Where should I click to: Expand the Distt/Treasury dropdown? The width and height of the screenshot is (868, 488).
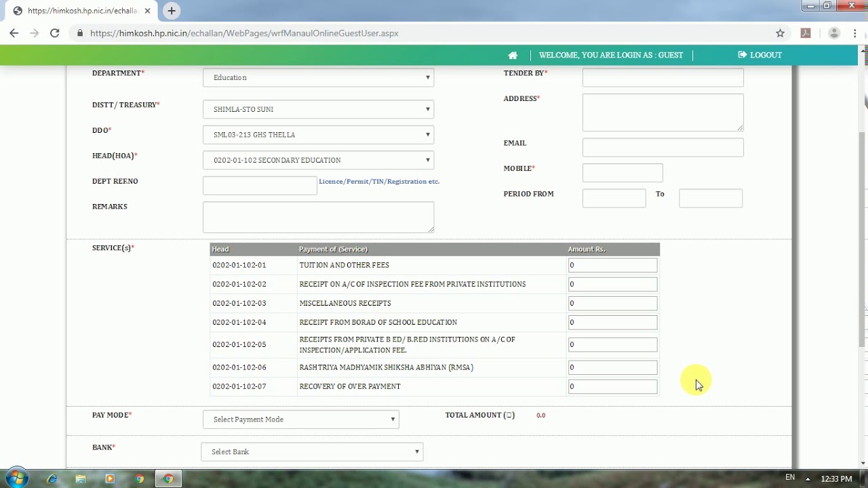point(318,109)
